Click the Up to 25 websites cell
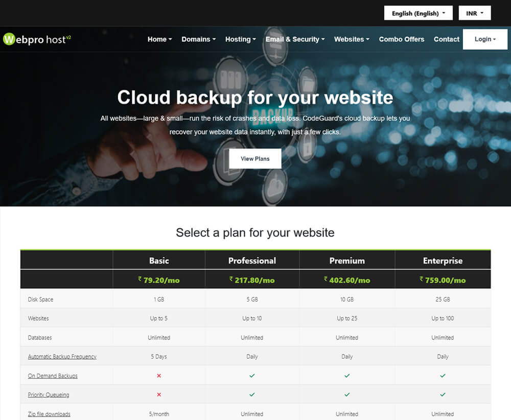 pyautogui.click(x=347, y=318)
